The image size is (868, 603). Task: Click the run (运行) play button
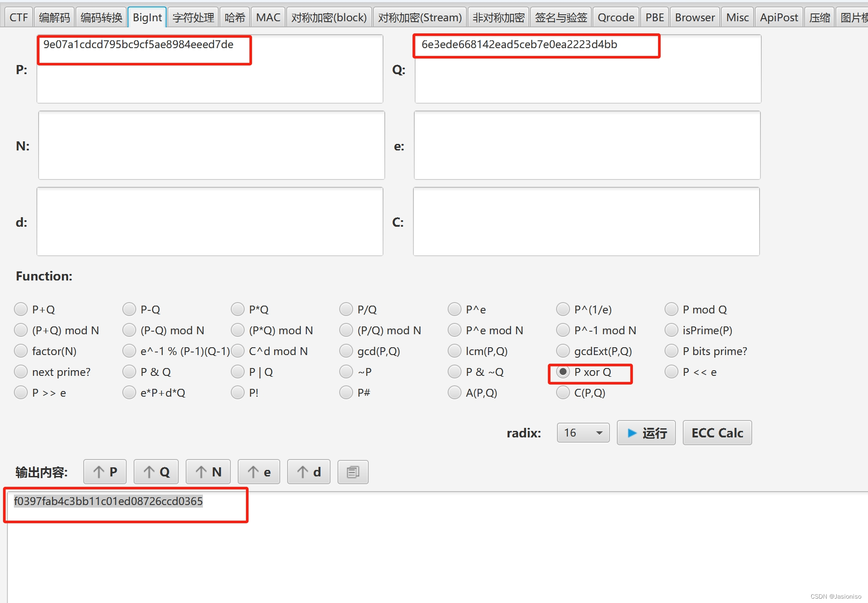(646, 433)
